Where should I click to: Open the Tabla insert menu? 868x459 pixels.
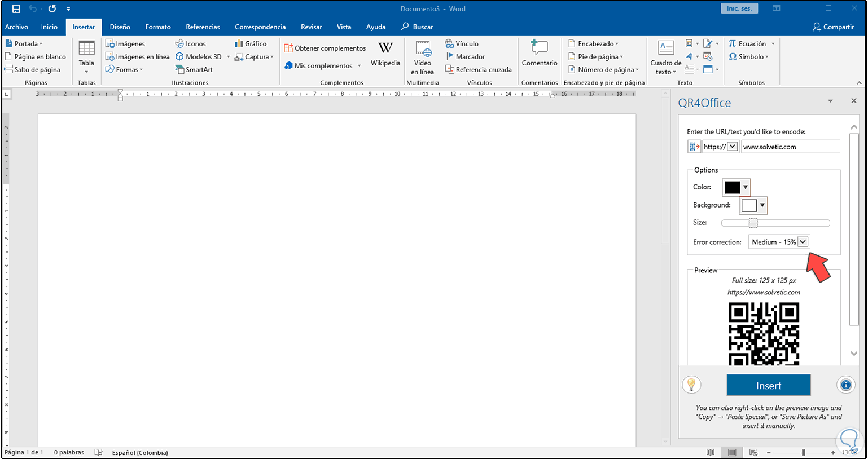click(86, 58)
